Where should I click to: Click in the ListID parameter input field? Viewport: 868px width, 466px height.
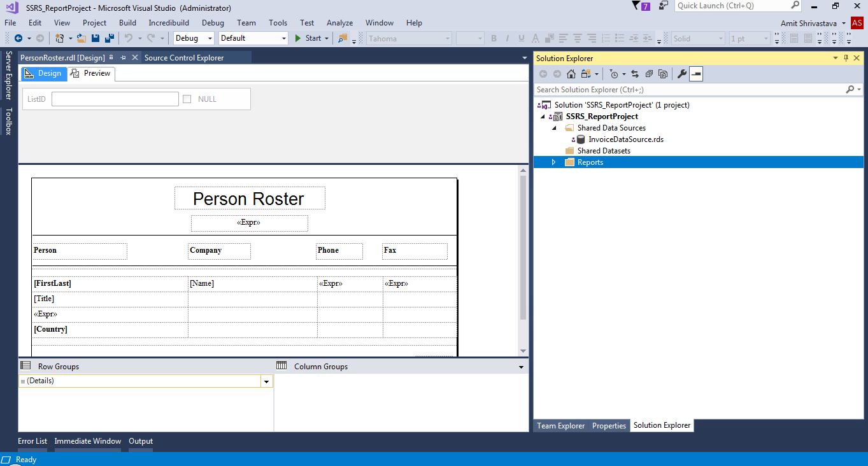pyautogui.click(x=115, y=99)
